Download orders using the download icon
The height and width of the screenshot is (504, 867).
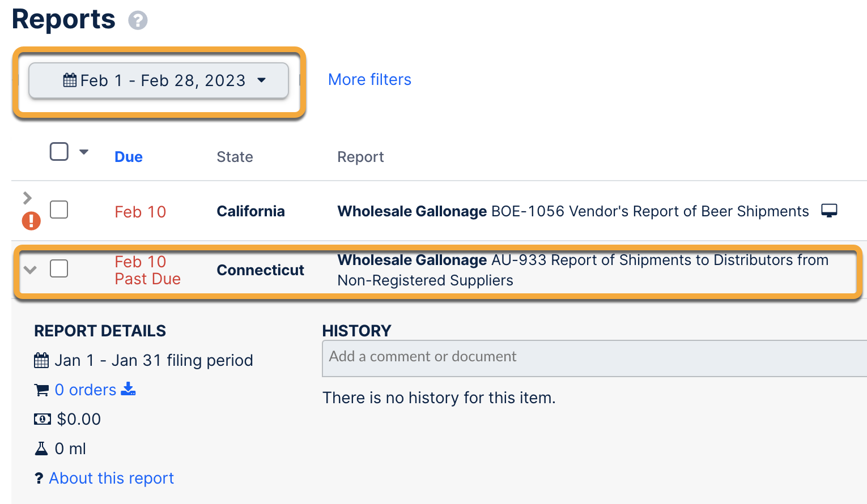pos(129,389)
